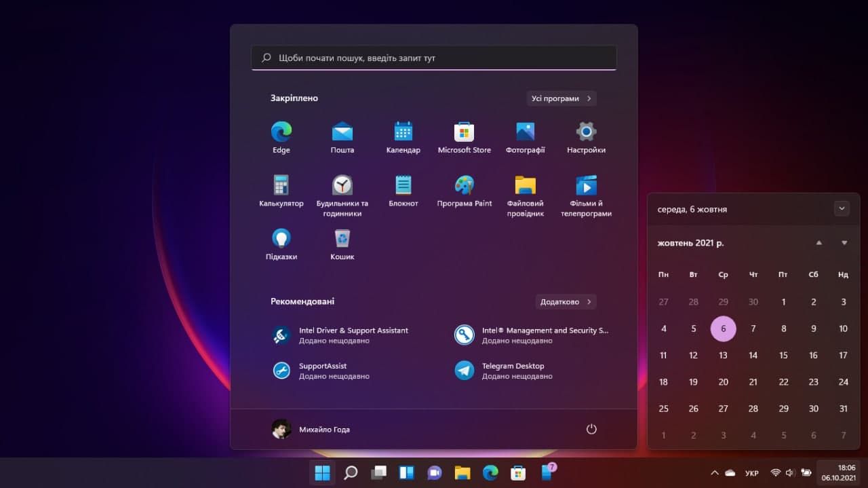Image resolution: width=868 pixels, height=488 pixels.
Task: Launch the Блокнот app
Action: pos(403,183)
